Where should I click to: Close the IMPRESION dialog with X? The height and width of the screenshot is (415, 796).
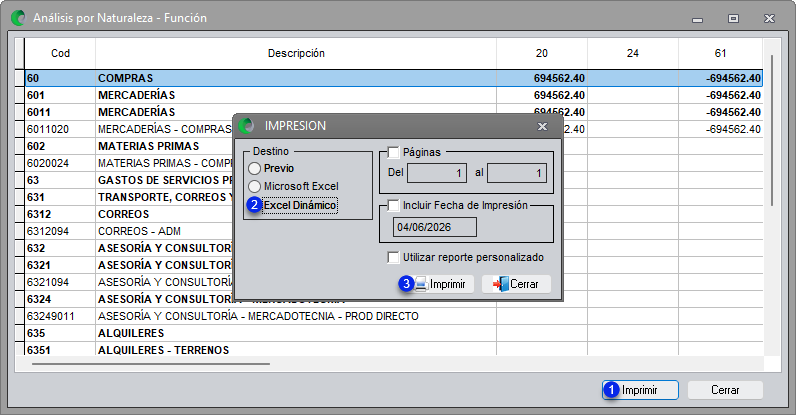[x=543, y=126]
